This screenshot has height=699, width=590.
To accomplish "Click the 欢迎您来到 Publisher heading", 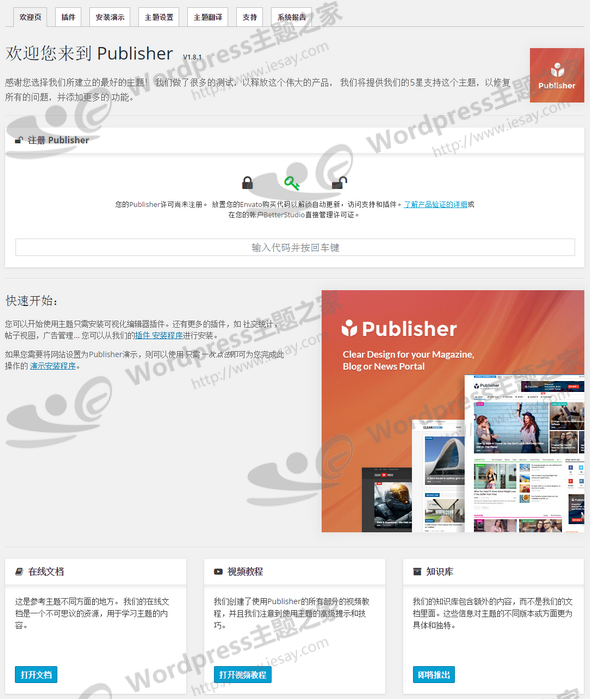I will (89, 53).
